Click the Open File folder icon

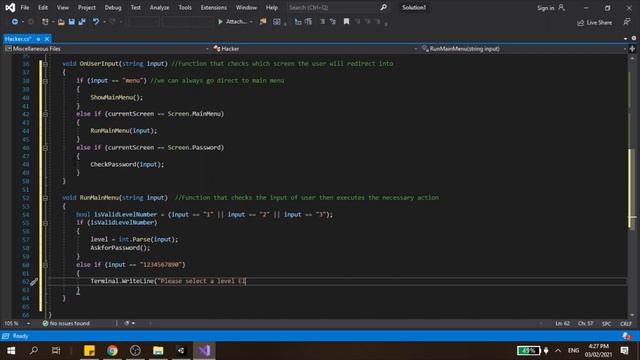point(61,22)
